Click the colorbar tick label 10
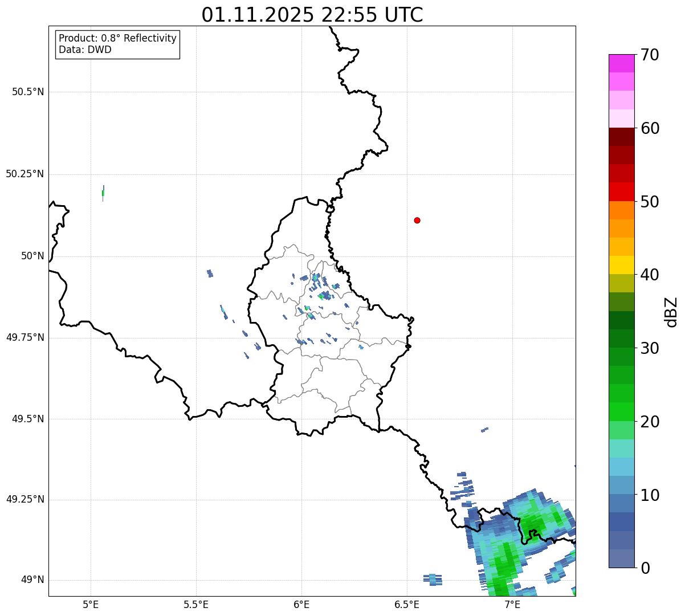Image resolution: width=685 pixels, height=616 pixels. click(x=650, y=495)
